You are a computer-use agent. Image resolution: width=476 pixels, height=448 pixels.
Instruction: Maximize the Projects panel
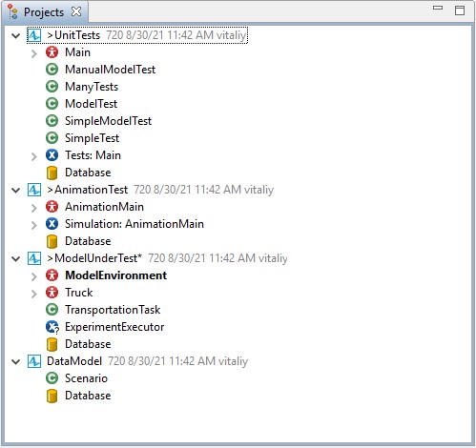tap(460, 10)
